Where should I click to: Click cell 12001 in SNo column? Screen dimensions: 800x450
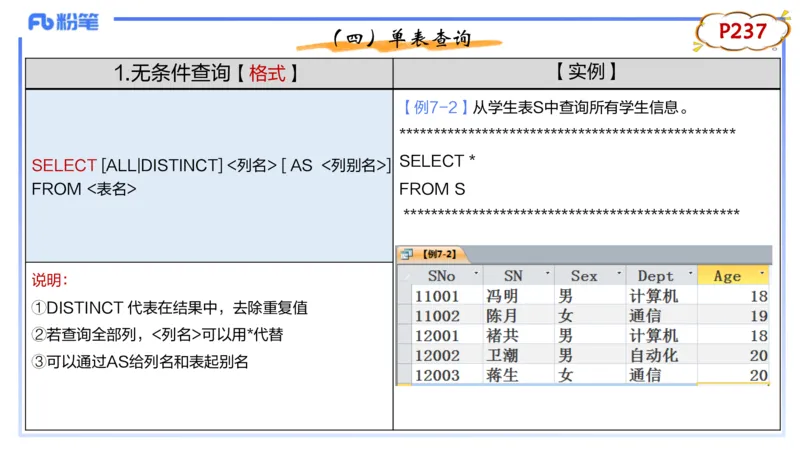tap(447, 336)
